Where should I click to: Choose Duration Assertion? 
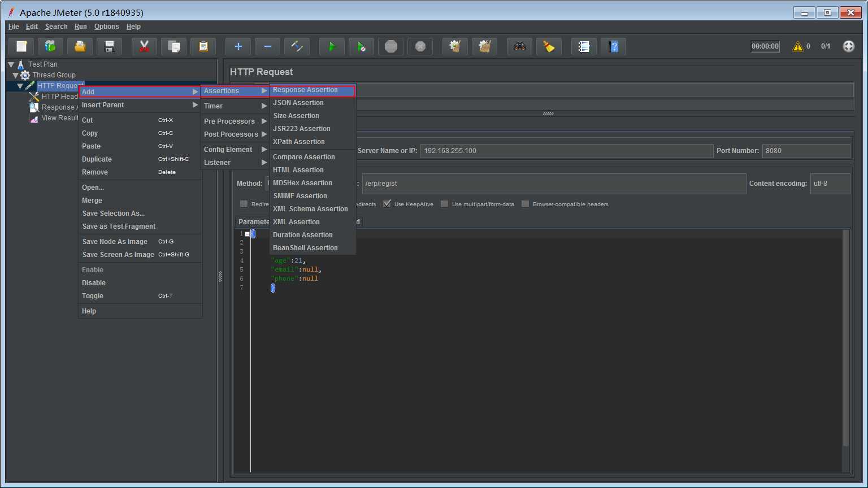point(313,235)
